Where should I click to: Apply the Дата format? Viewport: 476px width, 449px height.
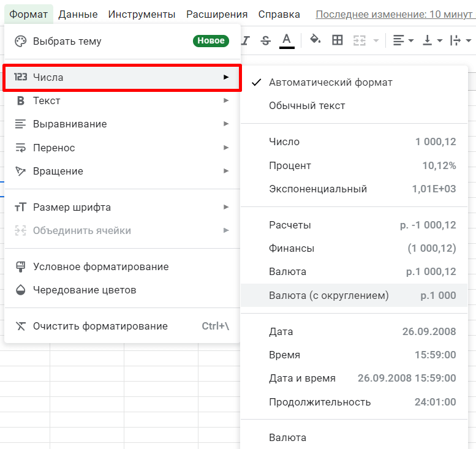click(354, 331)
